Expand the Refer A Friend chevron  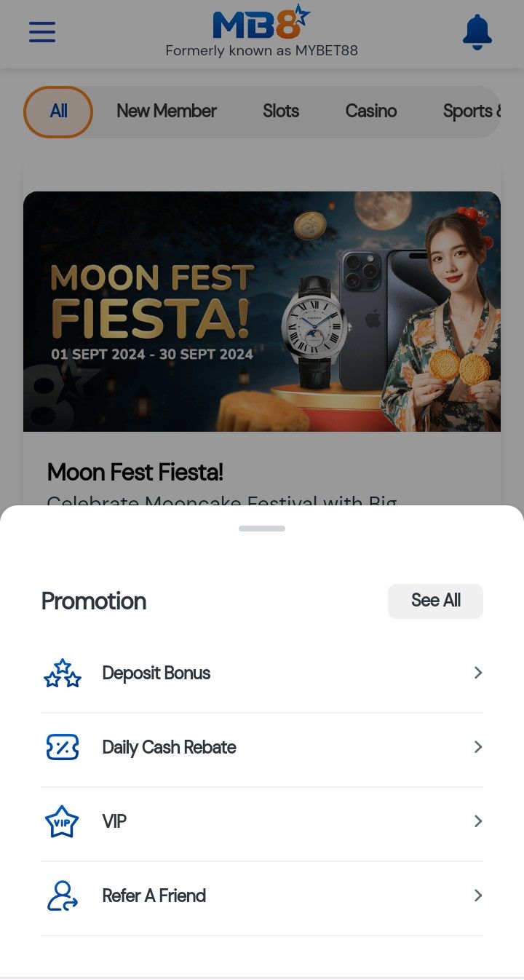click(478, 896)
